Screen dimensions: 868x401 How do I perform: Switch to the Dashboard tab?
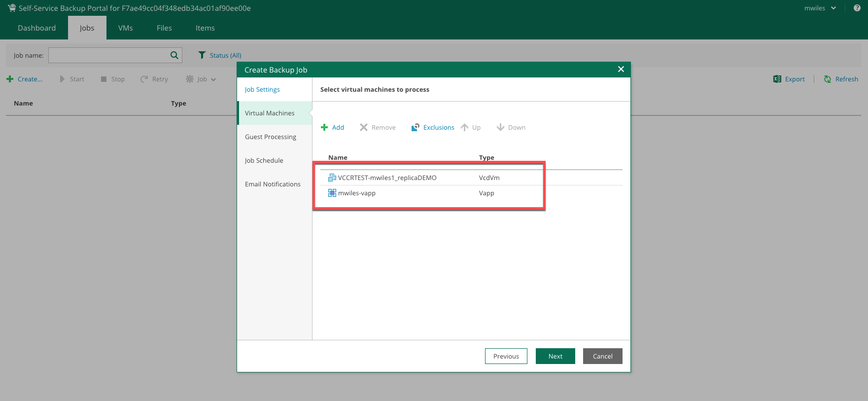click(36, 28)
